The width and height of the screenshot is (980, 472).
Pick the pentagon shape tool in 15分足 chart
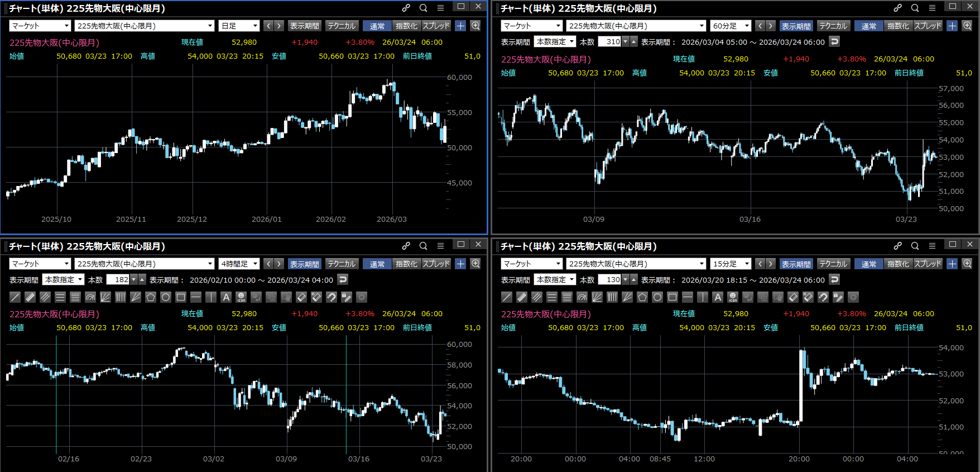tap(642, 297)
